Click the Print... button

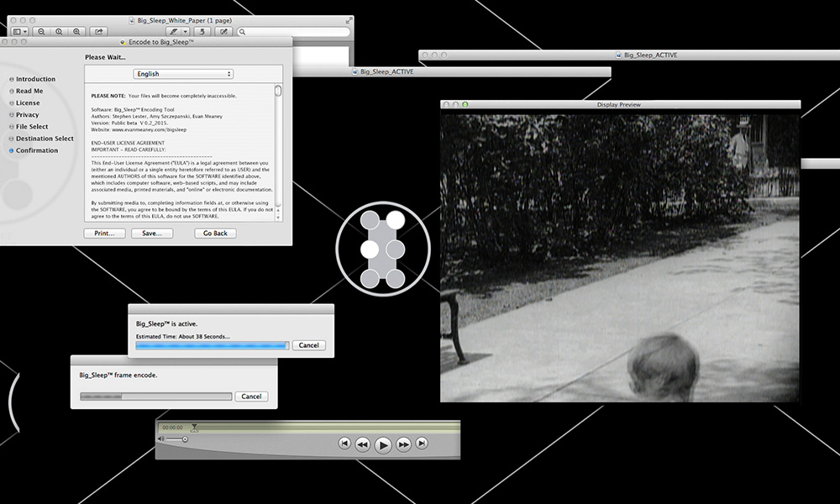point(104,234)
